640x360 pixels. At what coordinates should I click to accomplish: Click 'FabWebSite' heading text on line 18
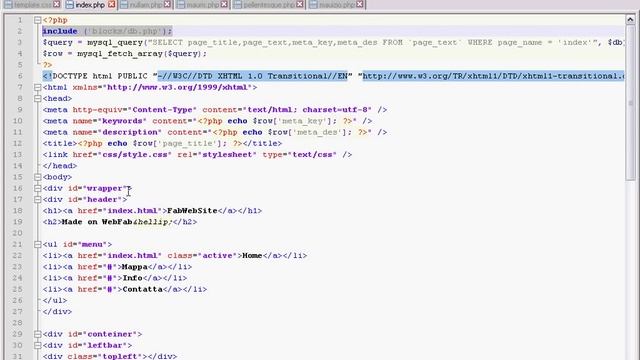tap(192, 211)
